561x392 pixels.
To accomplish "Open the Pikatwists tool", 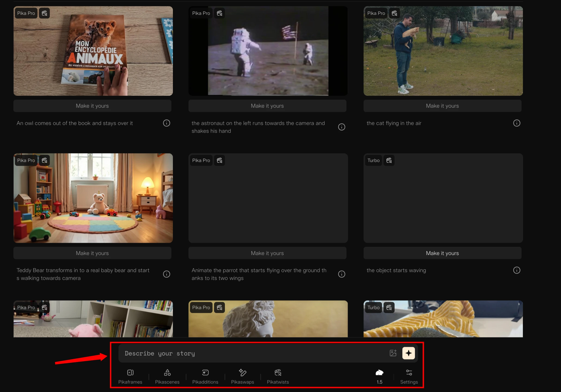I will click(278, 377).
